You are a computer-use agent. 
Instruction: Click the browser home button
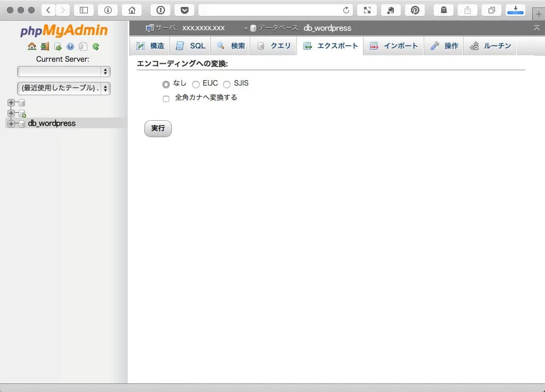(x=132, y=10)
